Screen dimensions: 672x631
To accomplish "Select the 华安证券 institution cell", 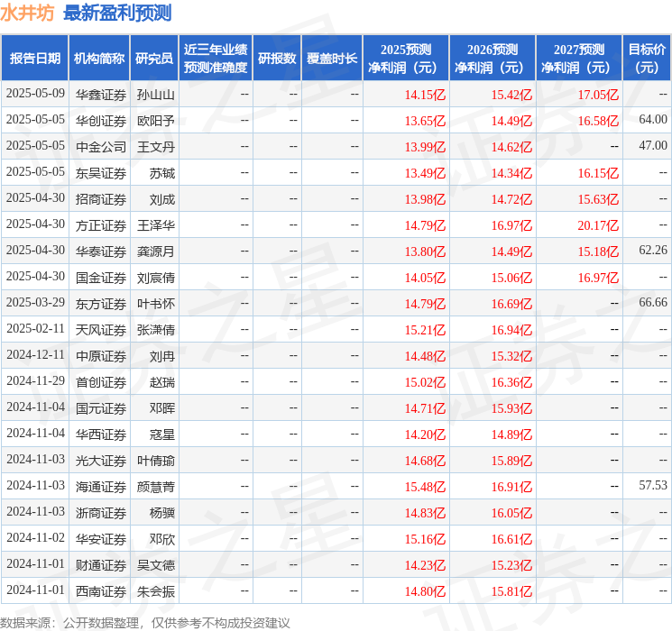I will click(x=101, y=538).
